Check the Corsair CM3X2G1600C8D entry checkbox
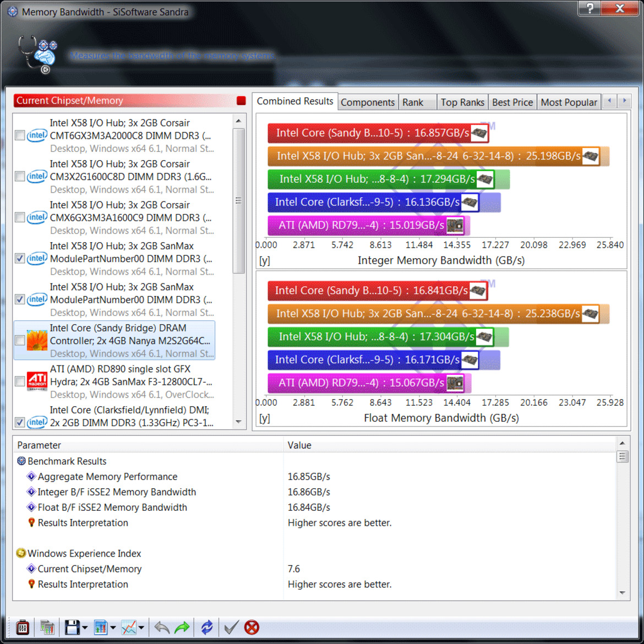 click(19, 176)
